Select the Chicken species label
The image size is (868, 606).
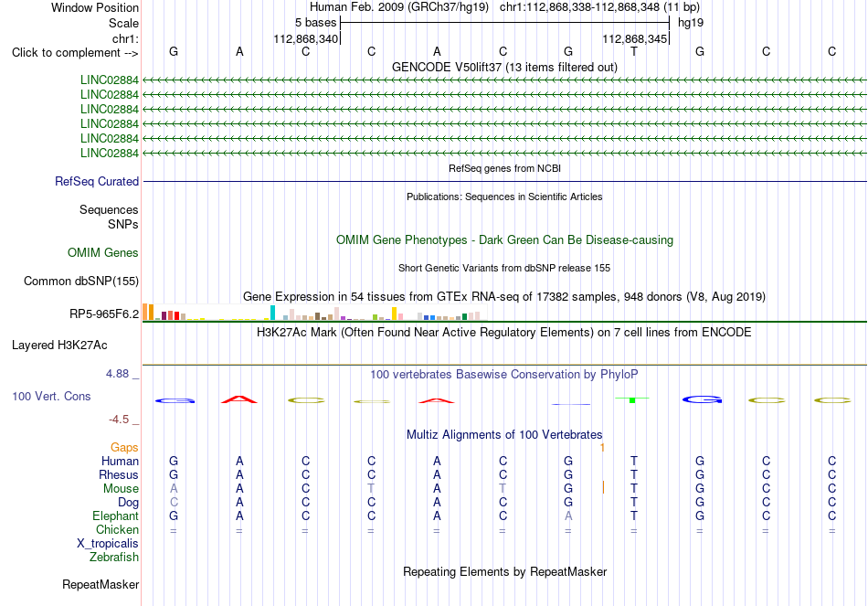[x=117, y=529]
